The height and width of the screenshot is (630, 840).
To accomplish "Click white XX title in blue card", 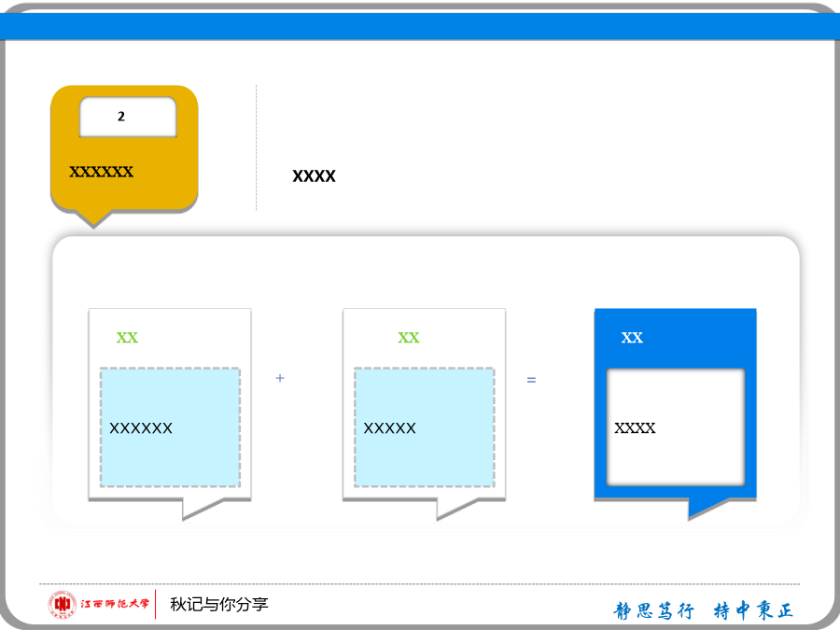I will pyautogui.click(x=632, y=338).
